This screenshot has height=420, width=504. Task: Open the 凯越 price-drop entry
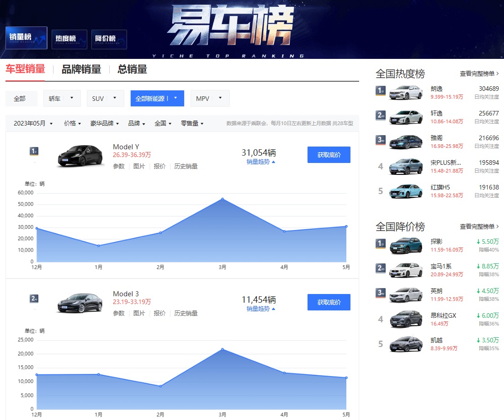(436, 340)
